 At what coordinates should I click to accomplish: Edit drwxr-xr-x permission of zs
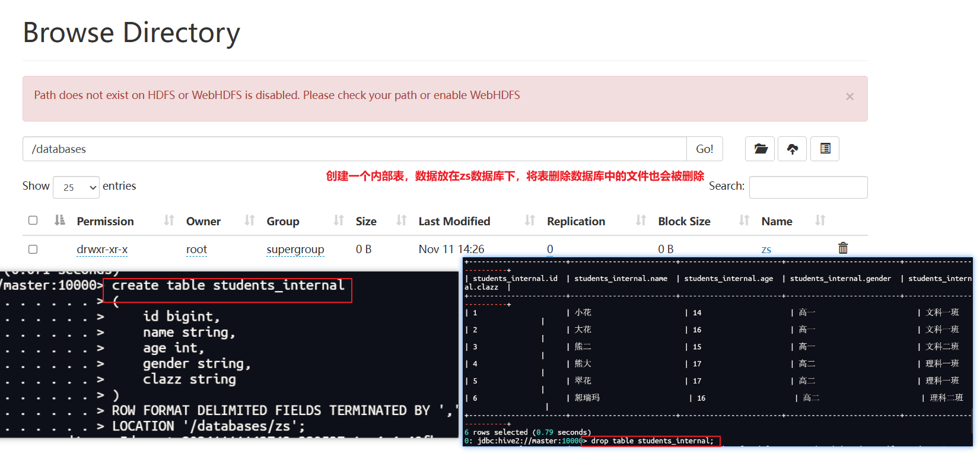click(102, 250)
